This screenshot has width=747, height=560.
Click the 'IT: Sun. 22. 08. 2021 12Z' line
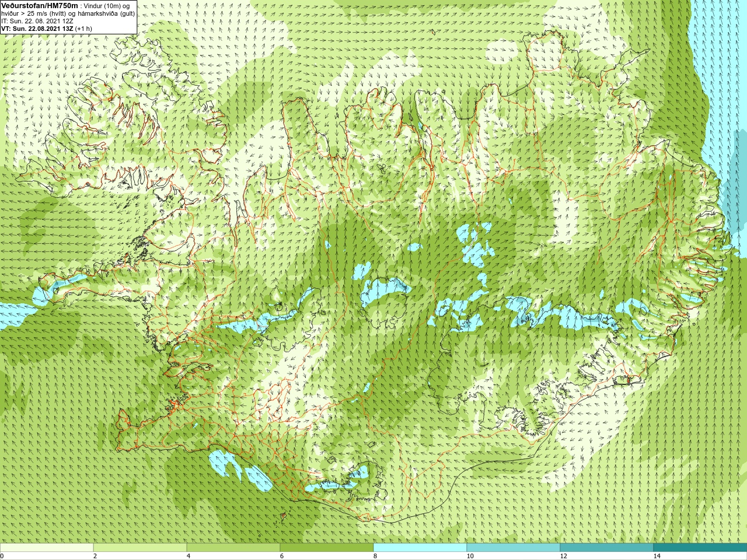[x=37, y=21]
